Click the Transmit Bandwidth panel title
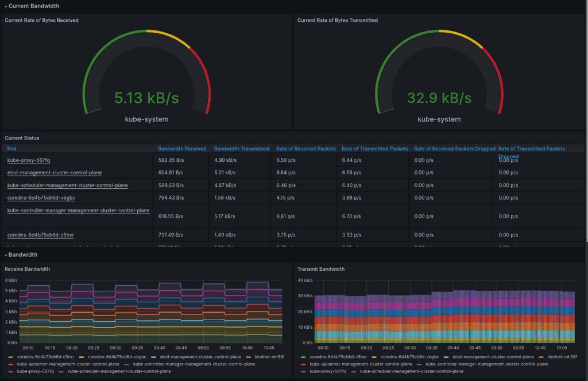The height and width of the screenshot is (381, 588). [319, 269]
